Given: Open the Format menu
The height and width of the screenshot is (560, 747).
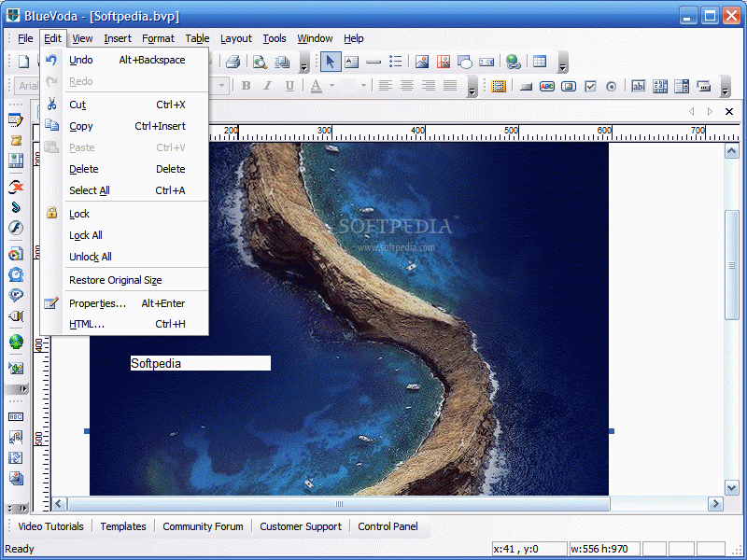Looking at the screenshot, I should click(158, 38).
